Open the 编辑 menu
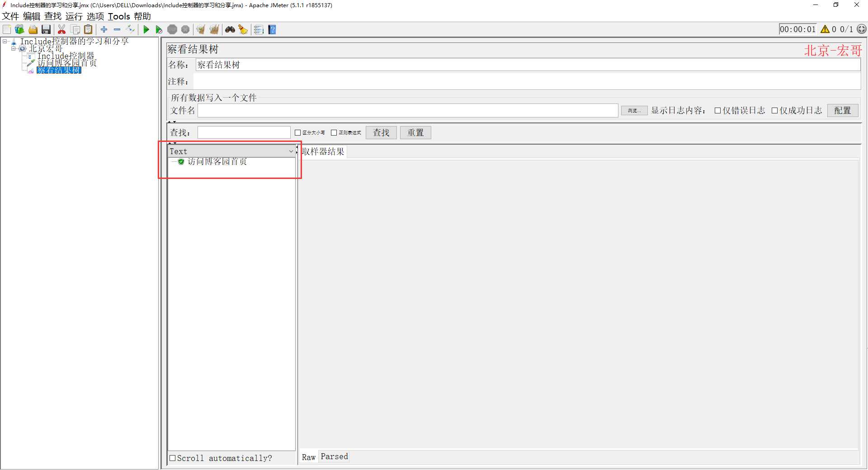Image resolution: width=868 pixels, height=470 pixels. pos(32,16)
